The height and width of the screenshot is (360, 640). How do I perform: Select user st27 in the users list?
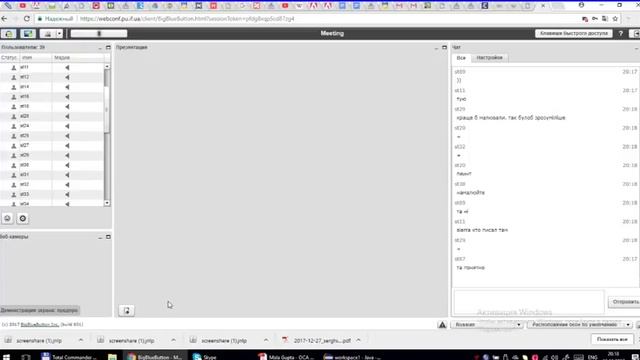(x=52, y=146)
